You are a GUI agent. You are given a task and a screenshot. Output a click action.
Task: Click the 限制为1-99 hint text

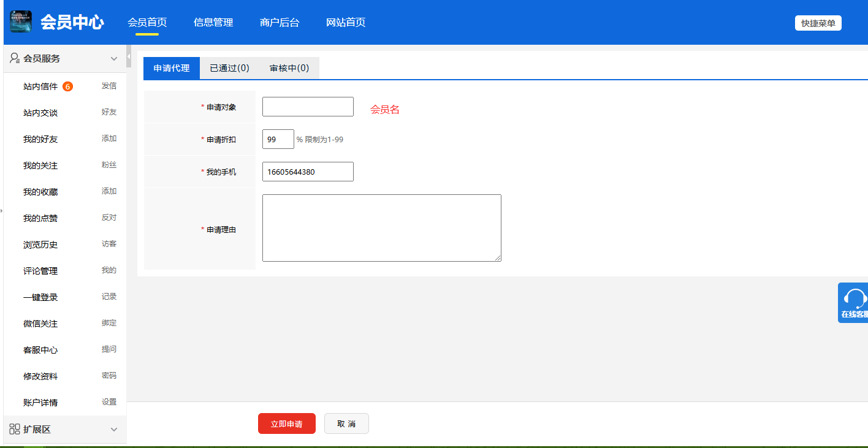coord(324,140)
